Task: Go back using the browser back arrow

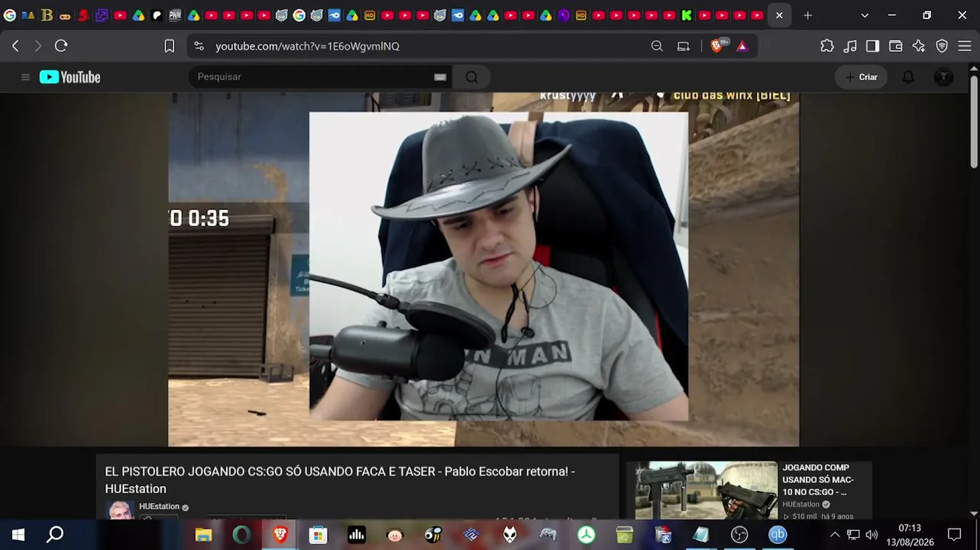Action: pos(15,46)
